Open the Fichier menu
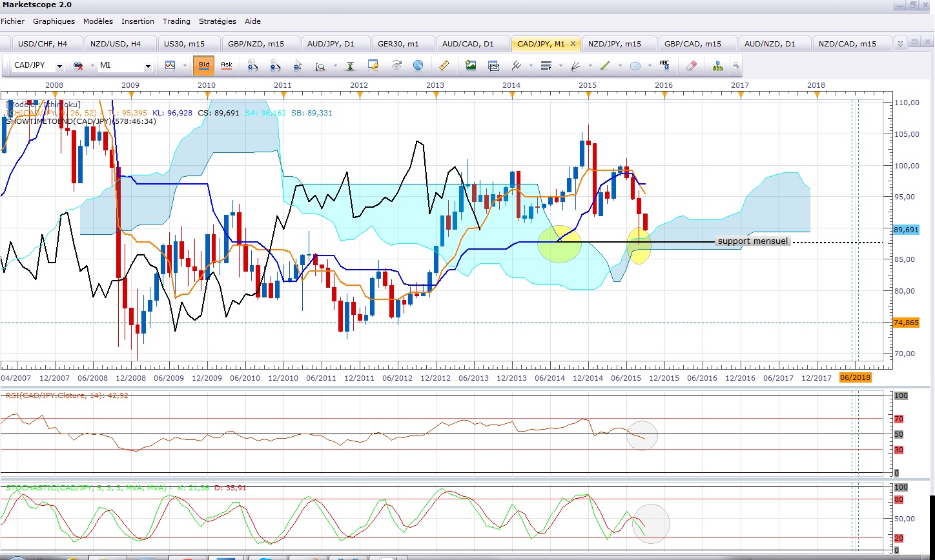The height and width of the screenshot is (560, 935). 12,21
